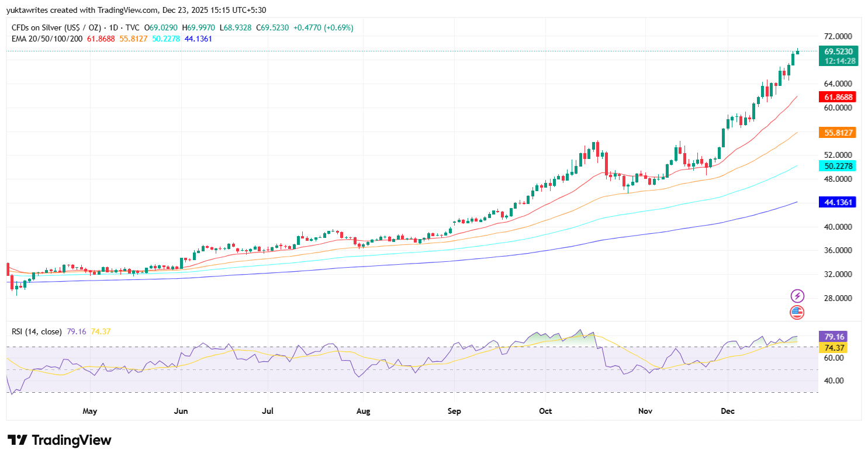Click the 'yuktawrites created with TradingView.com' attribution text
This screenshot has height=460, width=868.
tap(80, 9)
